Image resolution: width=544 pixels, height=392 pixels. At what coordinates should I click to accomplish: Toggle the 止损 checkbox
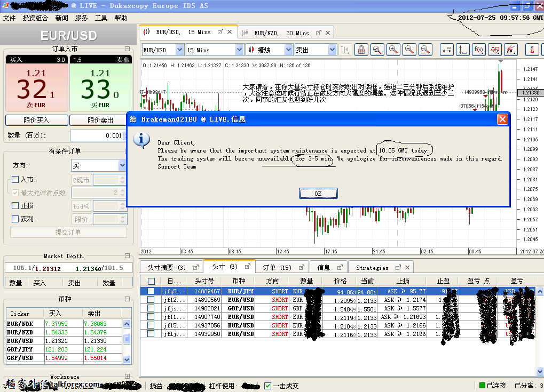click(x=15, y=205)
